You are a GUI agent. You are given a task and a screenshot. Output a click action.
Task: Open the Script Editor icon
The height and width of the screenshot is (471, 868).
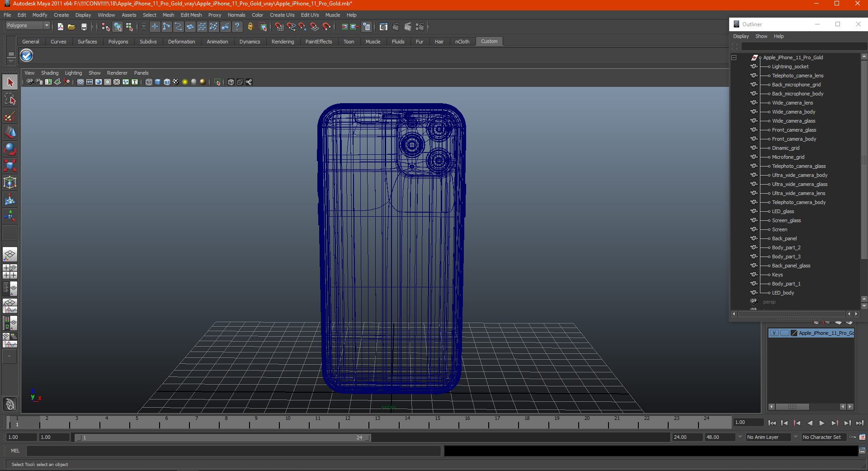point(862,451)
